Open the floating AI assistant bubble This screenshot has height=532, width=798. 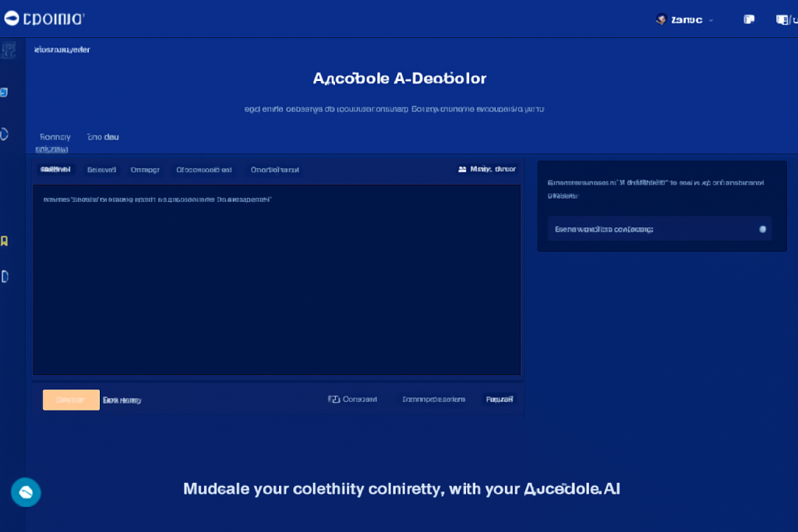(x=26, y=492)
